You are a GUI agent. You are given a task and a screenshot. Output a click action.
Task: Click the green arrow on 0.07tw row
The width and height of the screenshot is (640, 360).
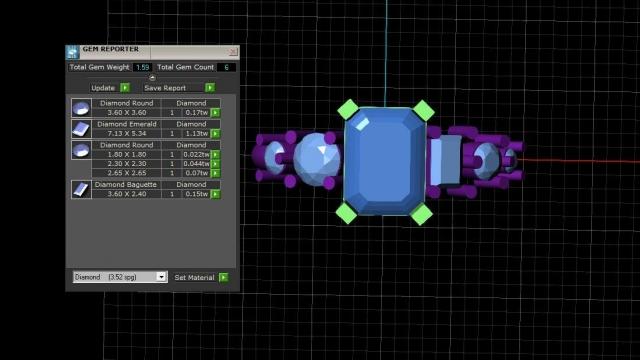coord(216,173)
